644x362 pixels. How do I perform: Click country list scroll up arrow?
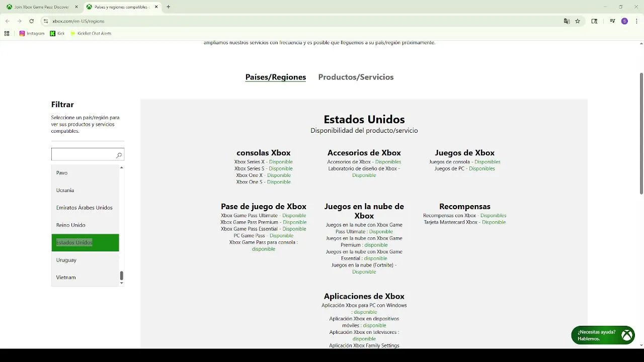pos(121,167)
